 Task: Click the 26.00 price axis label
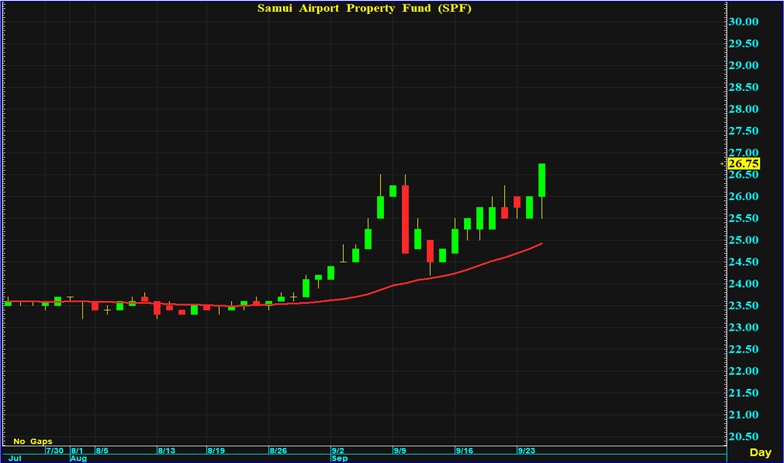click(x=744, y=196)
